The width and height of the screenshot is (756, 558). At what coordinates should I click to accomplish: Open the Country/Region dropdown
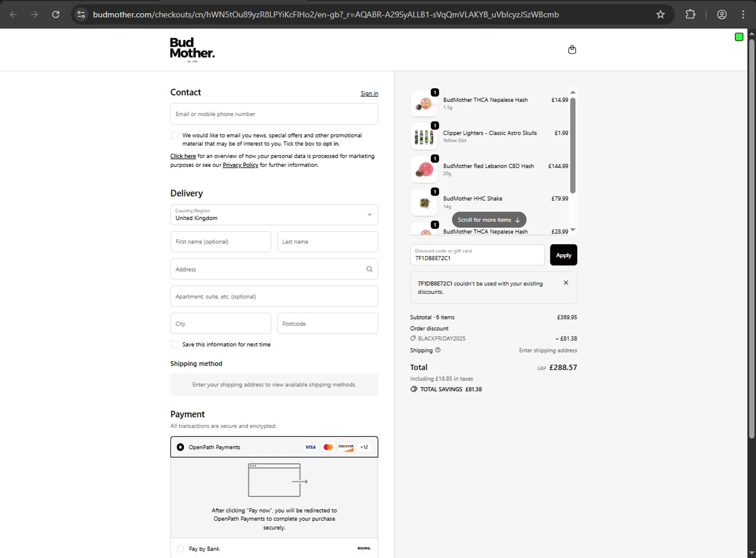(274, 215)
